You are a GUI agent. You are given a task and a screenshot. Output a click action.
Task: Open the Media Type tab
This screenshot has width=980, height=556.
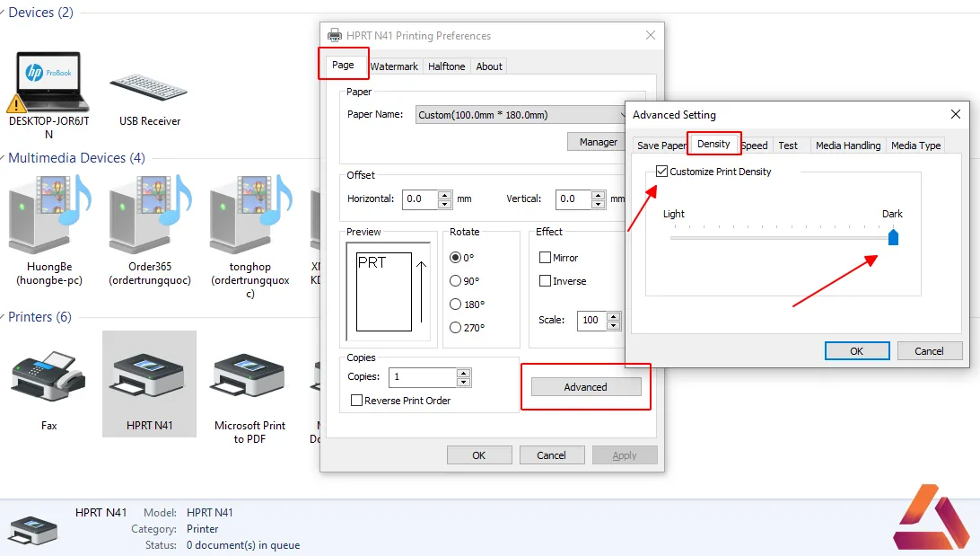(x=915, y=146)
